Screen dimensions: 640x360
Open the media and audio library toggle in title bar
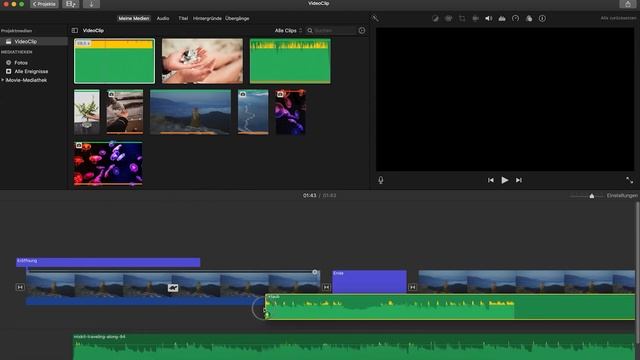(x=71, y=4)
